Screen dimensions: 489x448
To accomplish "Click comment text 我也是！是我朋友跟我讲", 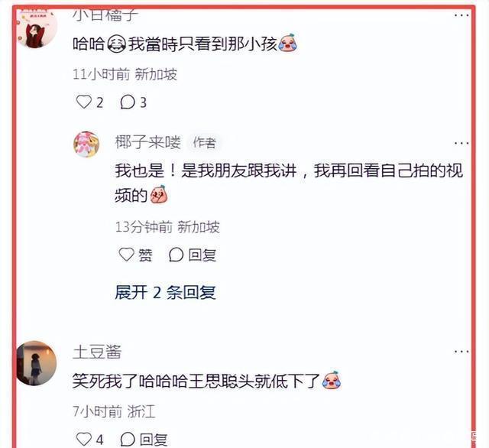I will [206, 170].
